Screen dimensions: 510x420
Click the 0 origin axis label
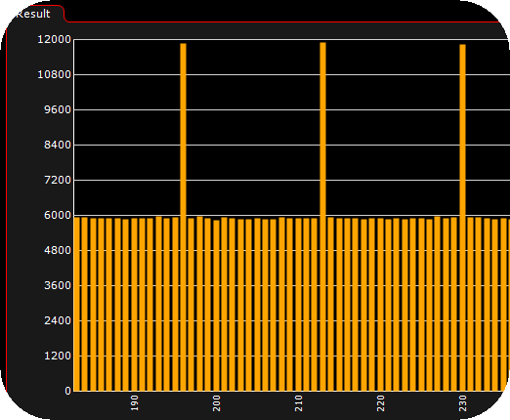[x=67, y=391]
